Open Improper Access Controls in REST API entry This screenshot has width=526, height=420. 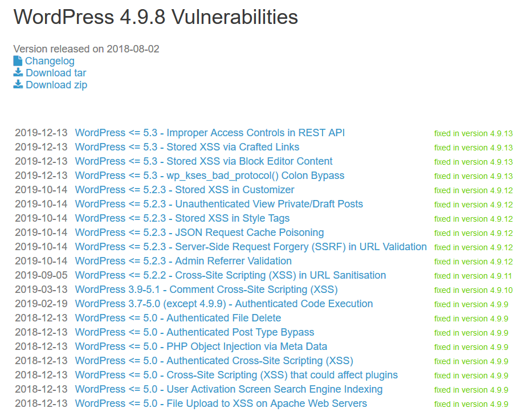pyautogui.click(x=210, y=133)
